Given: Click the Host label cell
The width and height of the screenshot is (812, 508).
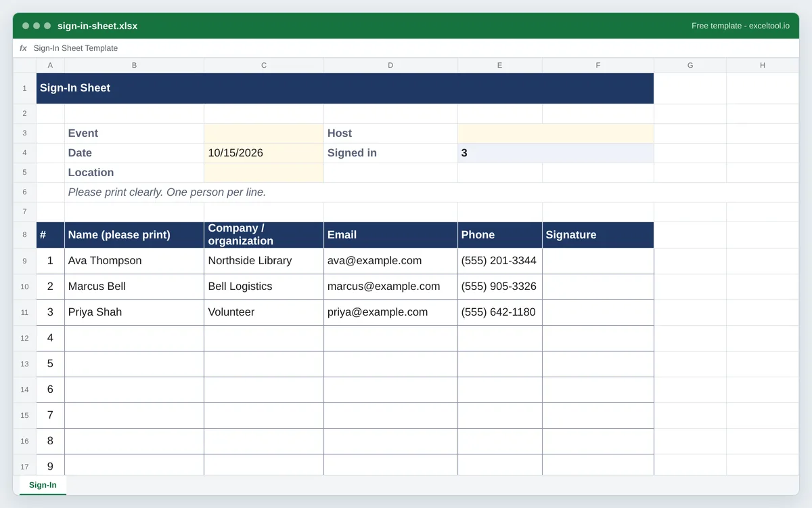Looking at the screenshot, I should (390, 133).
